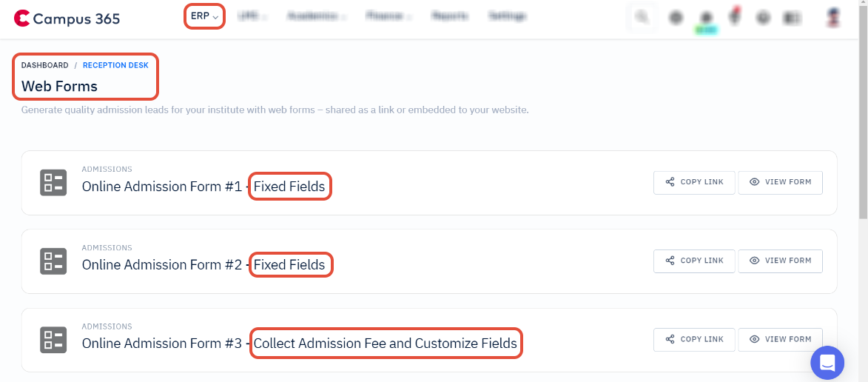Click the form icon for Admission Form #2
Image resolution: width=868 pixels, height=382 pixels.
click(x=53, y=261)
